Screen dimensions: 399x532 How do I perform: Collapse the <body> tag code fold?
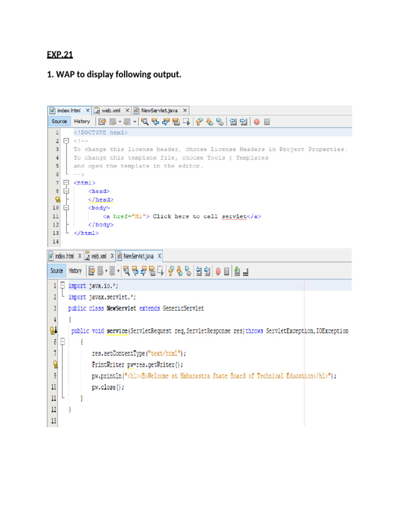[66, 208]
